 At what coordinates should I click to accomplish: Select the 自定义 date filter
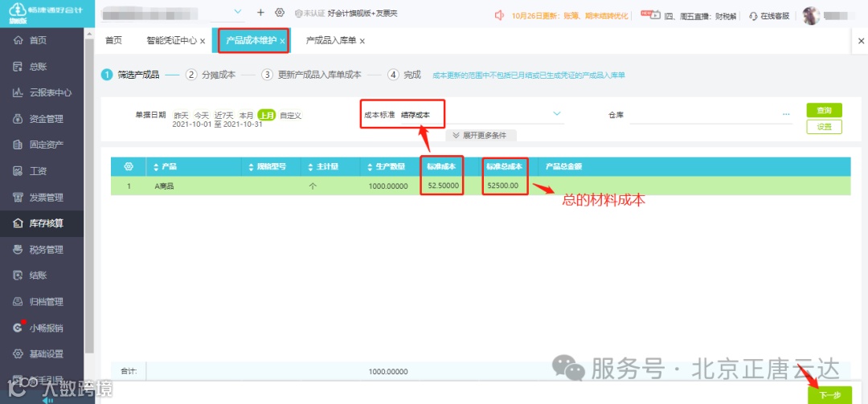(x=291, y=116)
